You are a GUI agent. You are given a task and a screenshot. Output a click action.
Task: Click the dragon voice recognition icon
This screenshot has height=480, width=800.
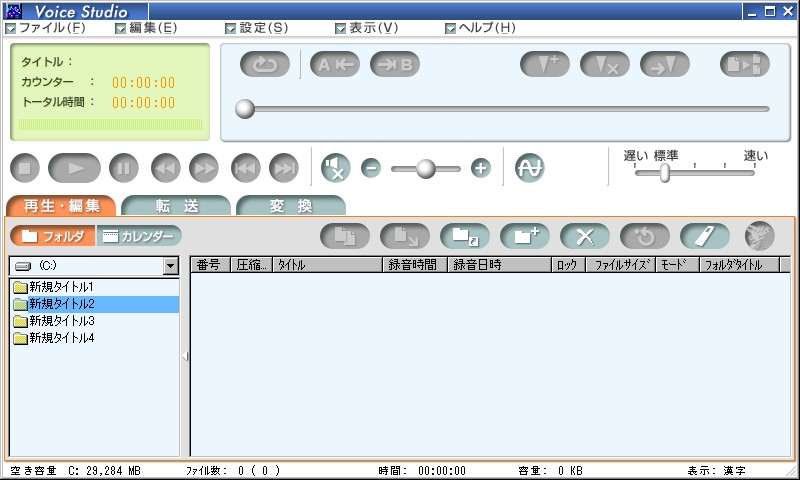click(760, 236)
